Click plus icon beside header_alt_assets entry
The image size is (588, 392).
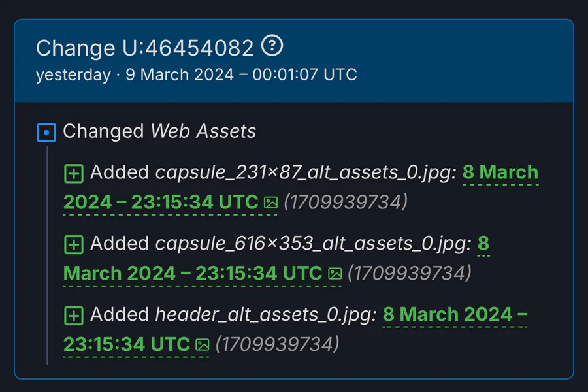pyautogui.click(x=73, y=316)
